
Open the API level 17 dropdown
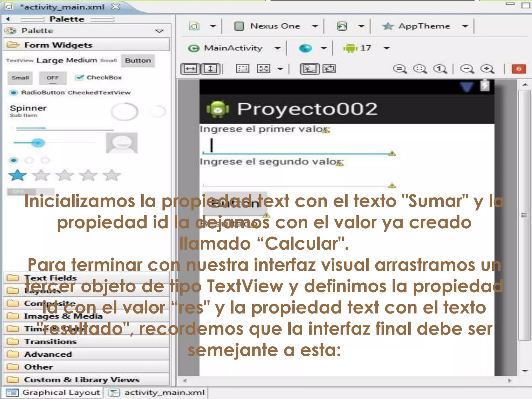[387, 48]
